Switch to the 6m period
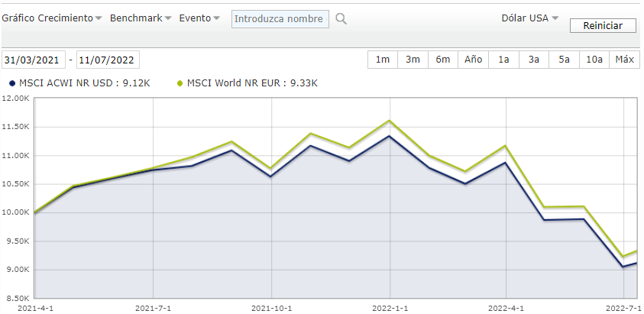Viewport: 644px width, 314px height. (x=443, y=60)
